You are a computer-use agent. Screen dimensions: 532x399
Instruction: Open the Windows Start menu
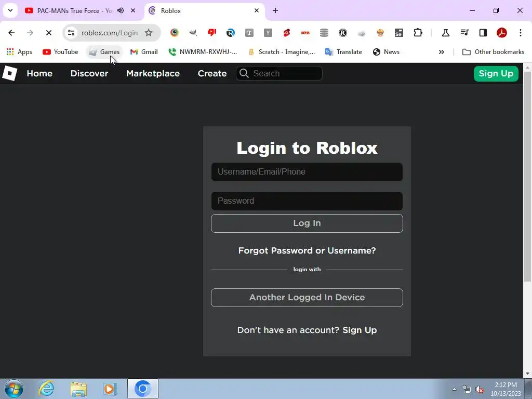(x=14, y=389)
